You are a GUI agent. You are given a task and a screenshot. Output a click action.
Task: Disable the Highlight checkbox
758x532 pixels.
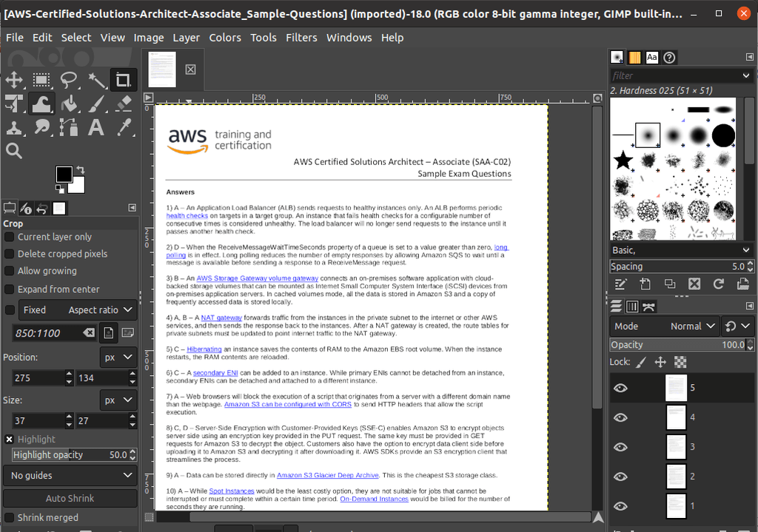click(9, 440)
